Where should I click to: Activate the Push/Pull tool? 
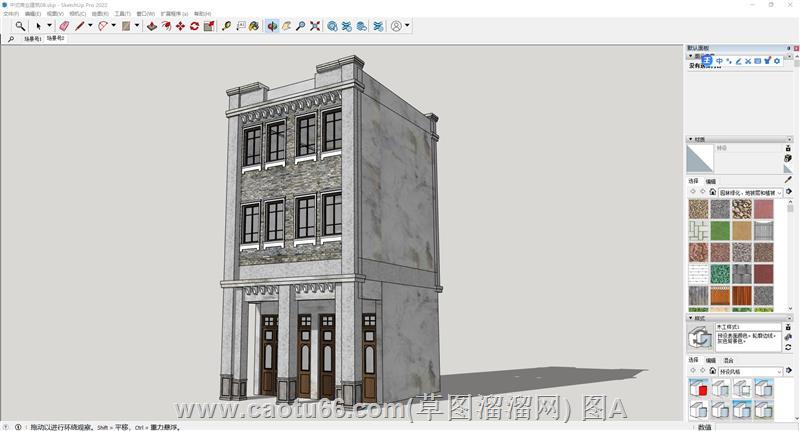(x=152, y=26)
